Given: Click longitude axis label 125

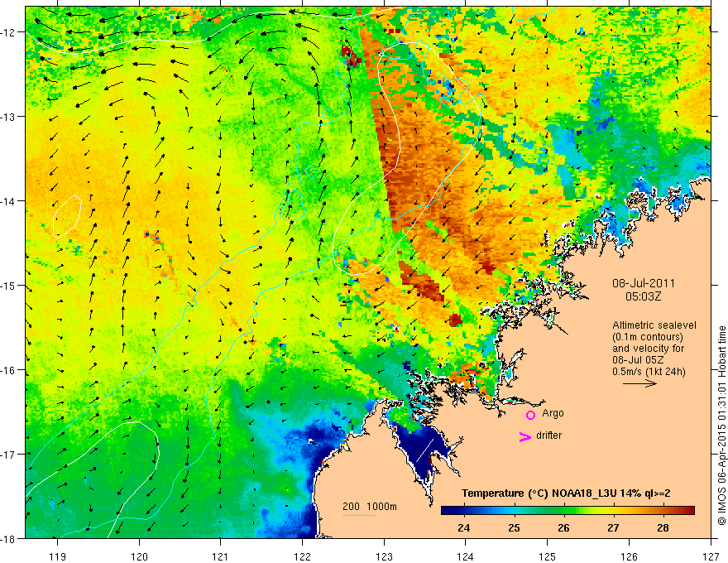Looking at the screenshot, I should (x=548, y=556).
